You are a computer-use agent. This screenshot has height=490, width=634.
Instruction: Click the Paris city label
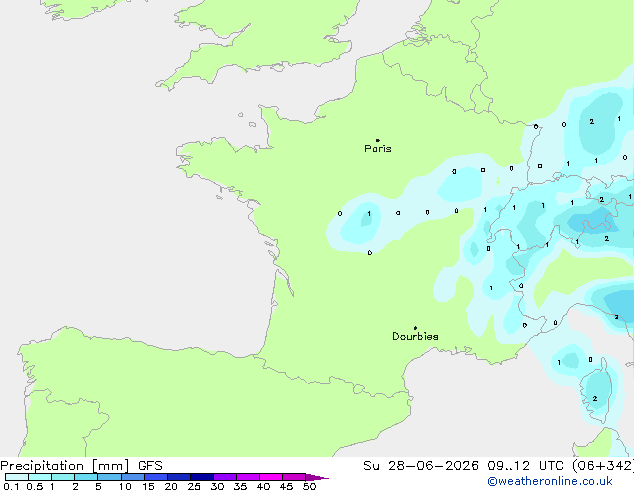[x=378, y=149]
